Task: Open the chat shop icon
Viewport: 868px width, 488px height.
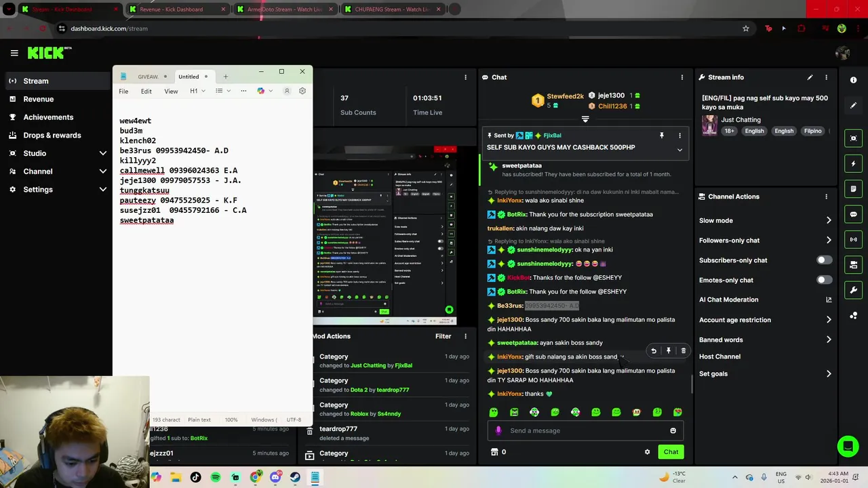Action: coord(494,452)
